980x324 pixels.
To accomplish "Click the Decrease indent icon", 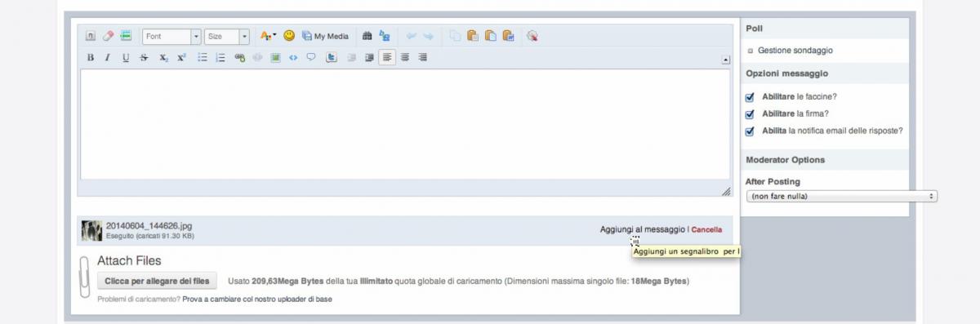I will coord(352,58).
